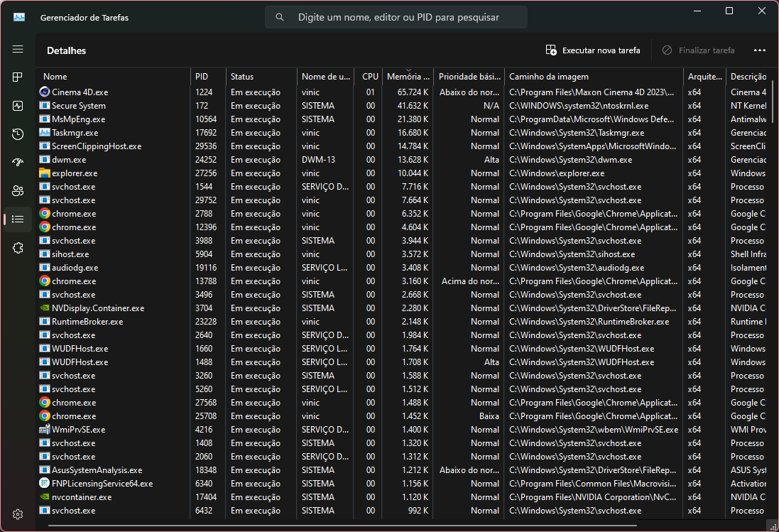Select the dwm.exe process name
779x532 pixels.
click(x=69, y=159)
